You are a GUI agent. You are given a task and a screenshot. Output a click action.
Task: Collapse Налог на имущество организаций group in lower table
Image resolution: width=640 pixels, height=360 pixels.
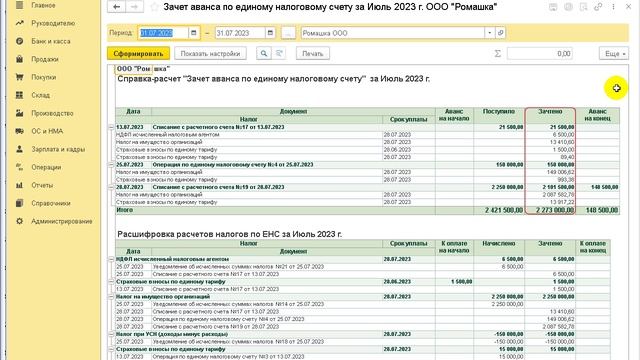111,297
